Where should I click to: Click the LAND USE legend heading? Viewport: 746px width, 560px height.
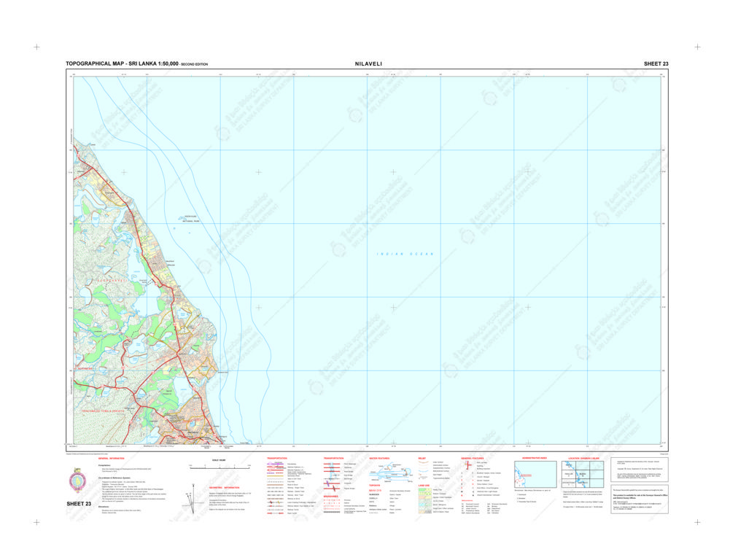click(424, 486)
